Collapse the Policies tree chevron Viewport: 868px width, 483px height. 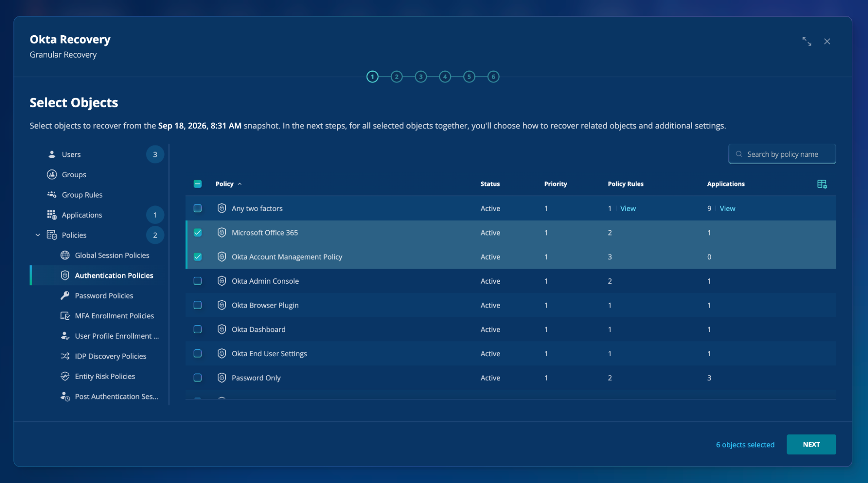tap(38, 235)
